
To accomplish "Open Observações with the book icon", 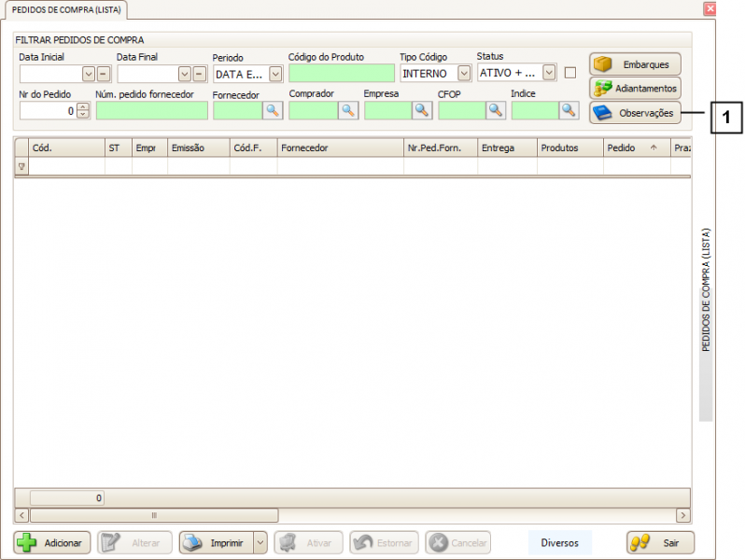I will point(635,113).
